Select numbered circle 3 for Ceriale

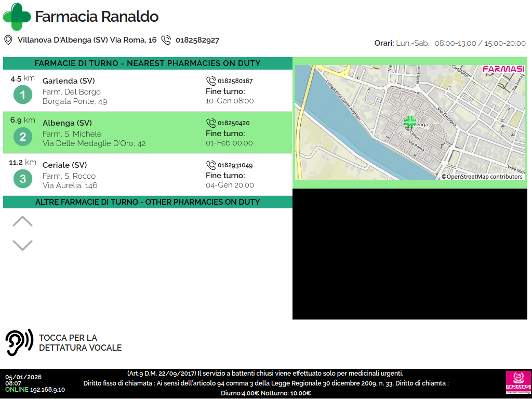pyautogui.click(x=22, y=179)
